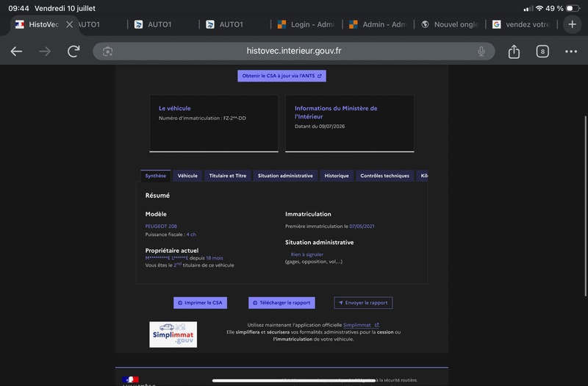Image resolution: width=588 pixels, height=386 pixels.
Task: Open the browser three-dot menu
Action: point(571,51)
